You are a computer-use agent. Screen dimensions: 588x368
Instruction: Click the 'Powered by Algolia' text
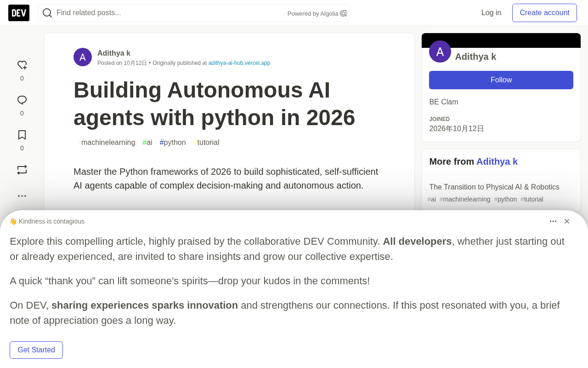[x=313, y=14]
